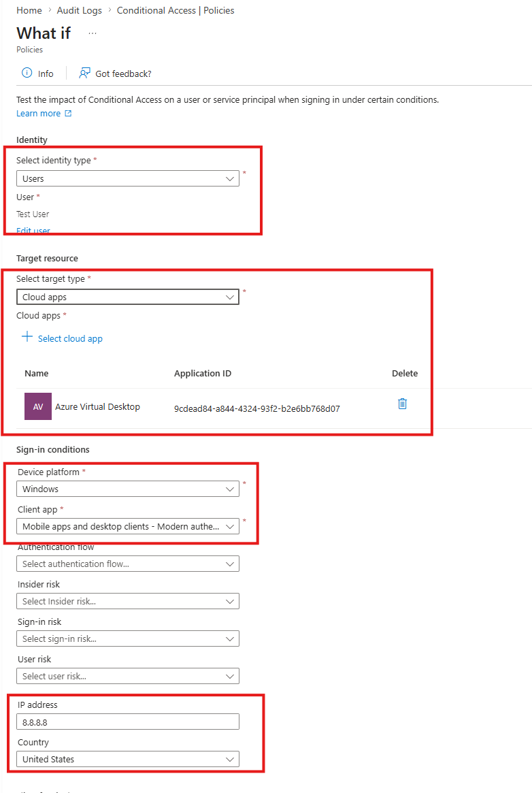Open the Select target type dropdown
This screenshot has width=532, height=793.
tap(128, 297)
